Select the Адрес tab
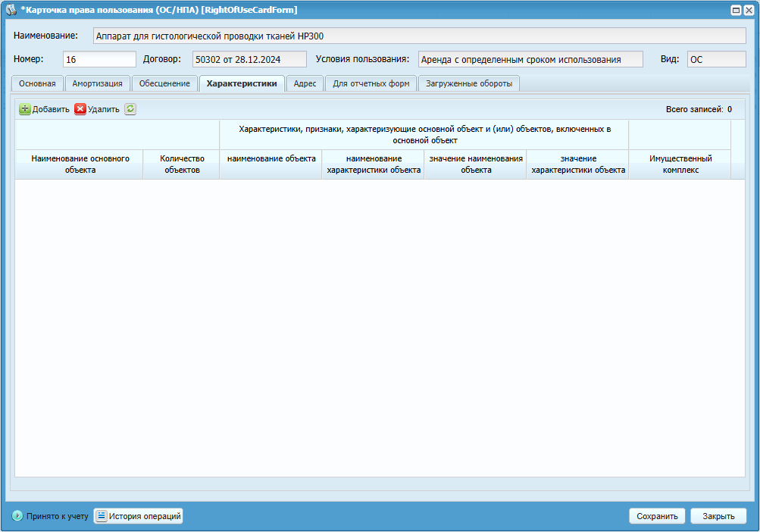 pyautogui.click(x=305, y=83)
